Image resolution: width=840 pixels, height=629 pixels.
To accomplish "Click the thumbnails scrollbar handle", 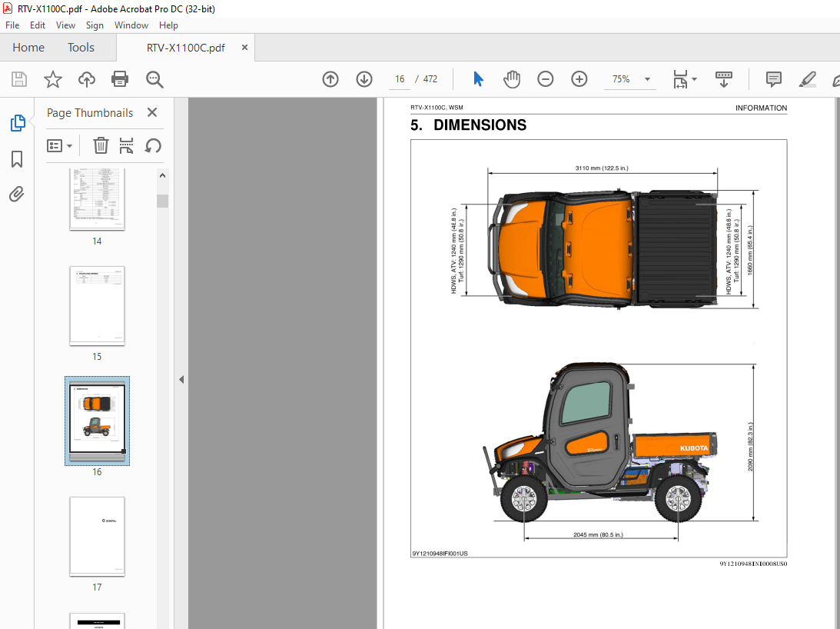I will (162, 201).
